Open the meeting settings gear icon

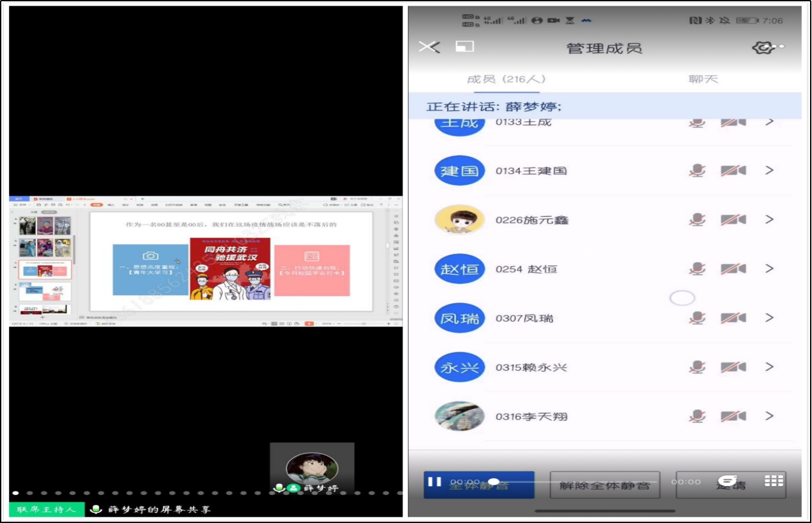click(x=761, y=47)
